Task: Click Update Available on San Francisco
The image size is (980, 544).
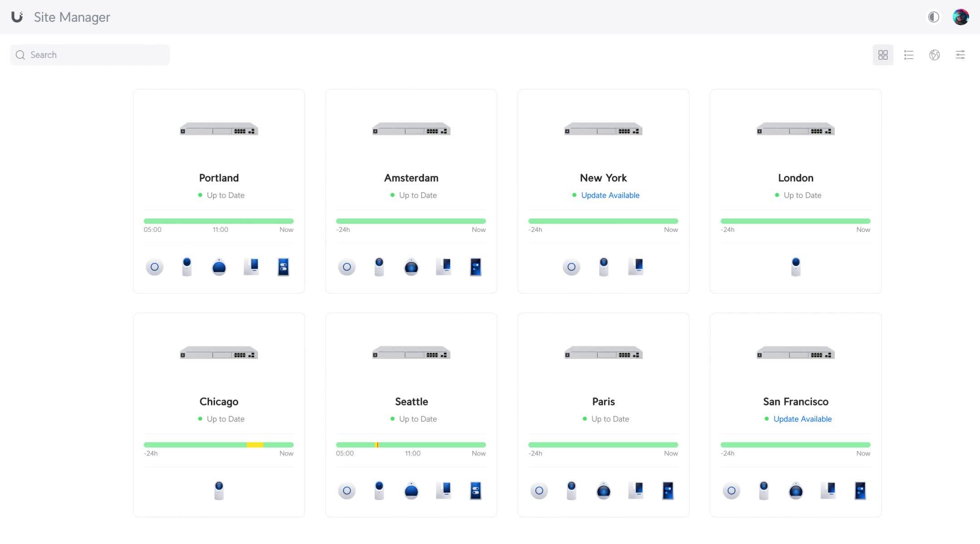Action: click(x=802, y=419)
